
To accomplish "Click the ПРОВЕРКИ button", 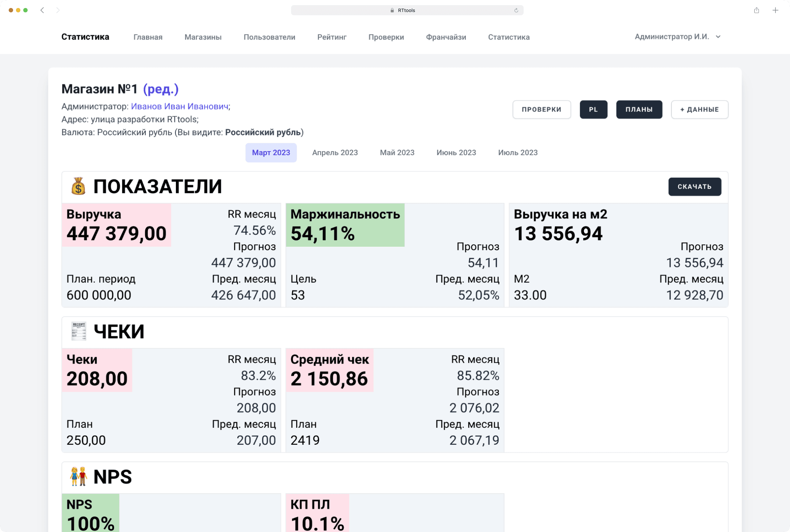I will point(541,109).
